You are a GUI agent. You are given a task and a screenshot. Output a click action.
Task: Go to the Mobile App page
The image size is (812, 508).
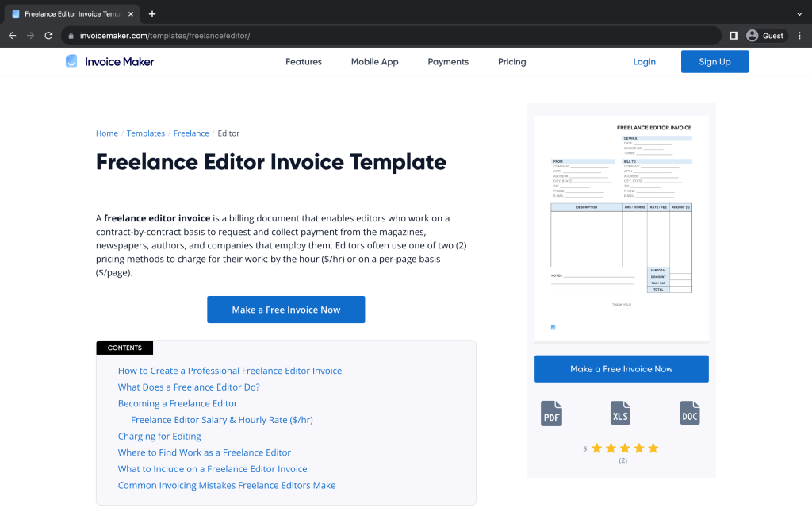click(x=374, y=62)
